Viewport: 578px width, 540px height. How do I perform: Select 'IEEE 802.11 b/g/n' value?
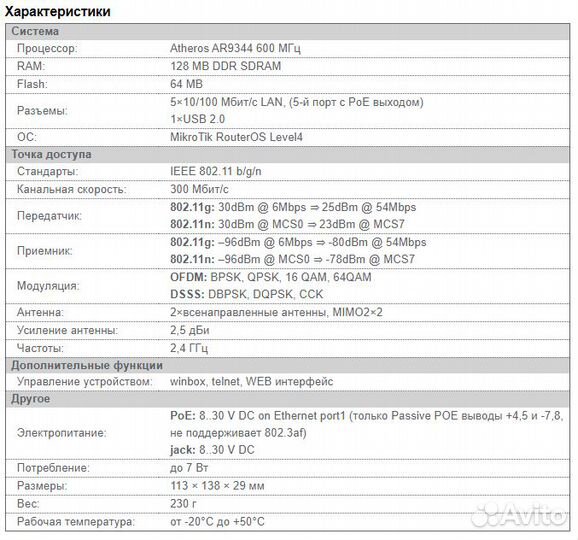tap(216, 171)
